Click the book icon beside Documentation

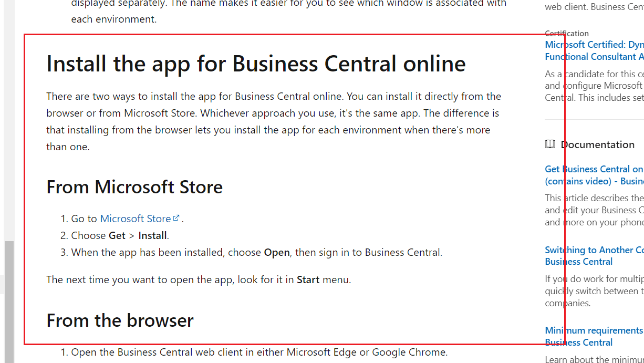coord(550,144)
